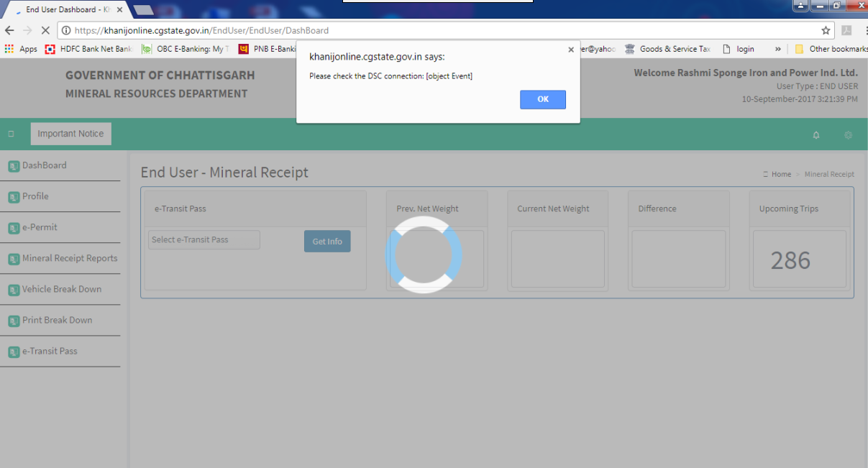Expand hidden bookmarks with the chevron

click(777, 48)
